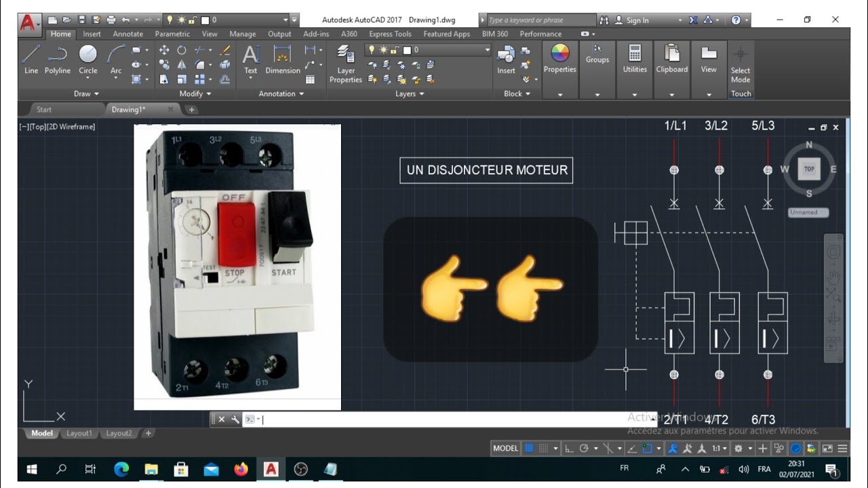This screenshot has height=488, width=868.
Task: Switch to the Manage ribbon tab
Action: (x=243, y=34)
